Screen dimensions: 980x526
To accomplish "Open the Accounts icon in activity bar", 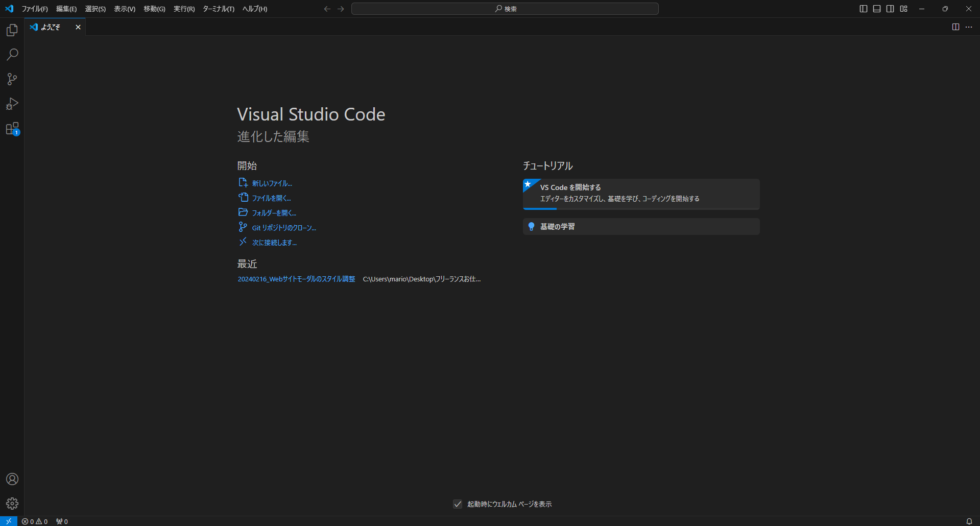I will pos(12,479).
